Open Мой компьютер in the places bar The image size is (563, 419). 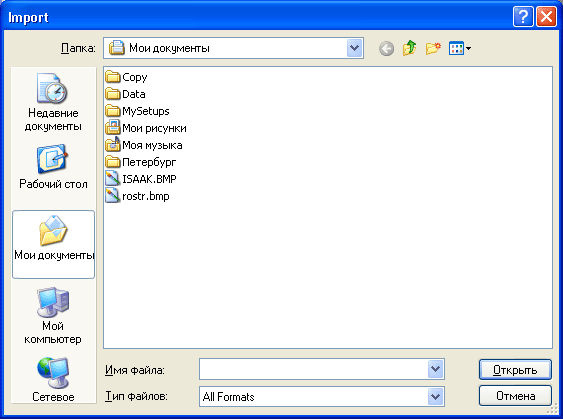53,316
